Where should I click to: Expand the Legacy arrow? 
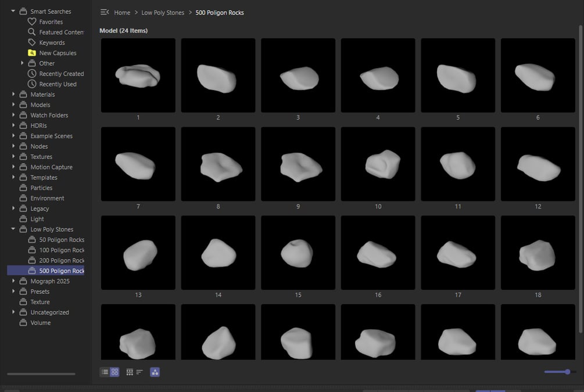tap(13, 208)
